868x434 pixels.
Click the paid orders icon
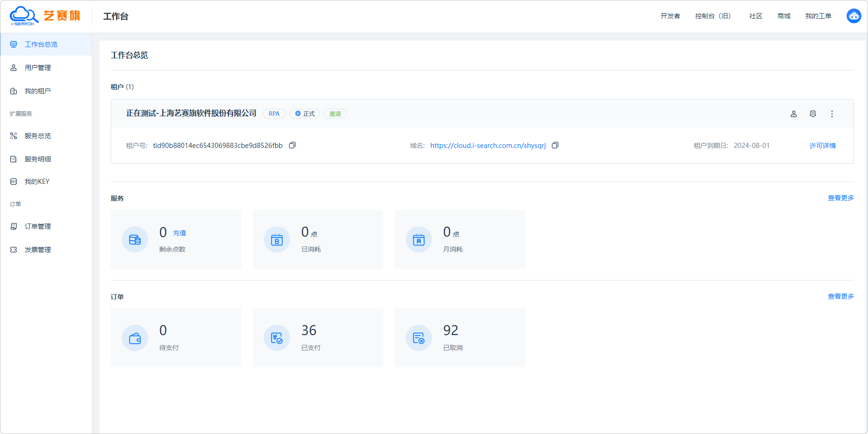coord(277,338)
